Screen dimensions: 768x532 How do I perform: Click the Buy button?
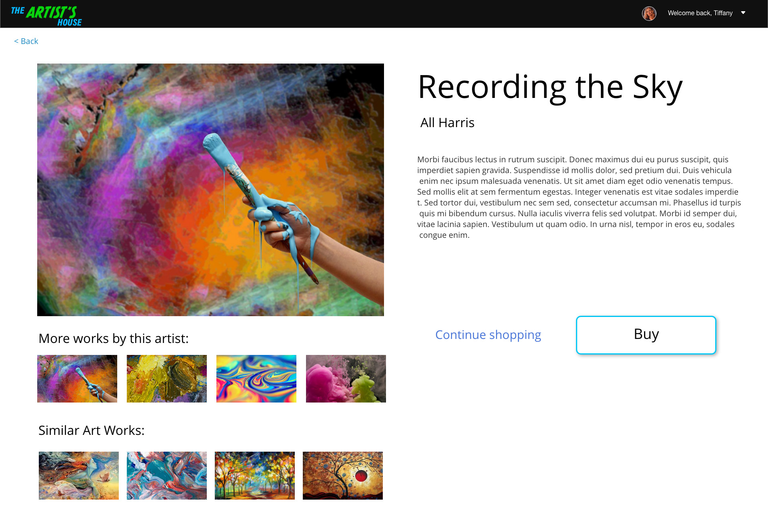coord(646,335)
